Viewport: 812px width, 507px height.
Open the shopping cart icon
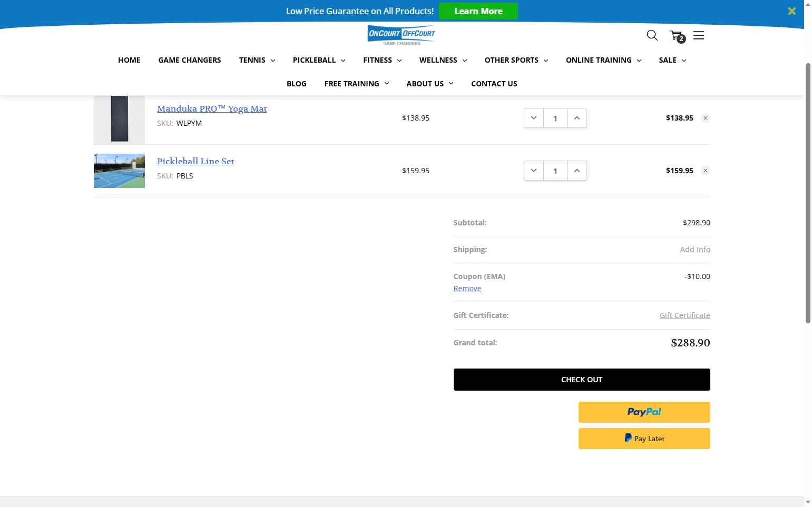677,36
